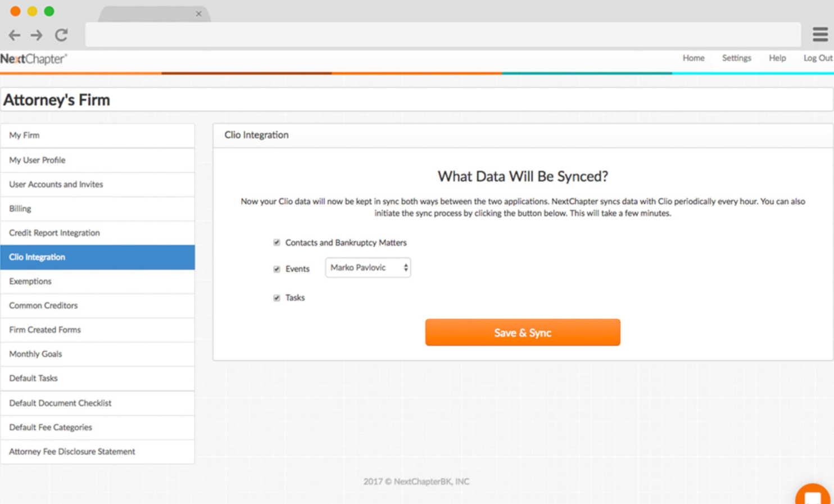Click the Attorney's Firm heading
The height and width of the screenshot is (504, 834).
[x=57, y=100]
